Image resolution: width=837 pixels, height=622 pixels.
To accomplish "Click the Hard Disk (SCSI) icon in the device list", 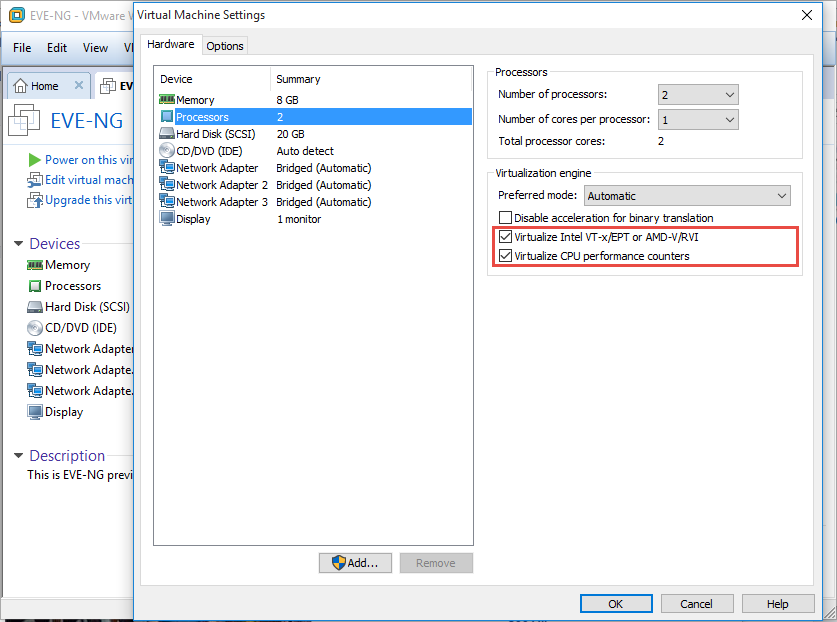I will pos(167,133).
